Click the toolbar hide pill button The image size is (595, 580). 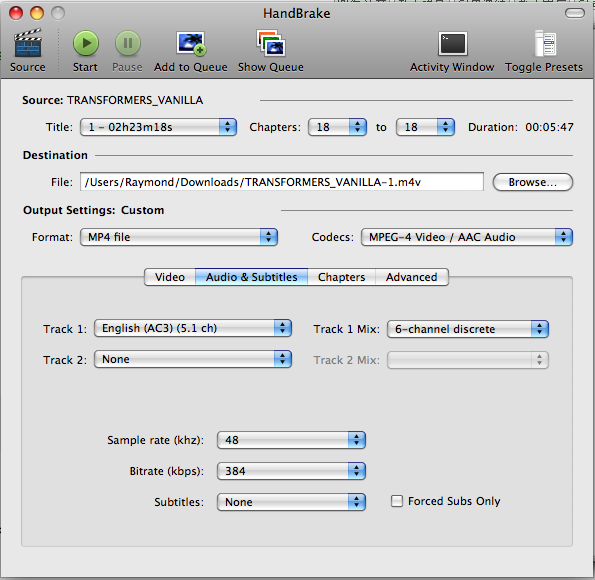575,13
